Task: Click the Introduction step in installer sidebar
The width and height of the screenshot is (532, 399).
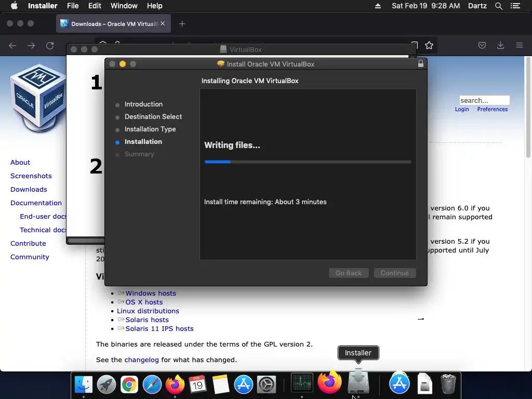Action: pos(143,104)
